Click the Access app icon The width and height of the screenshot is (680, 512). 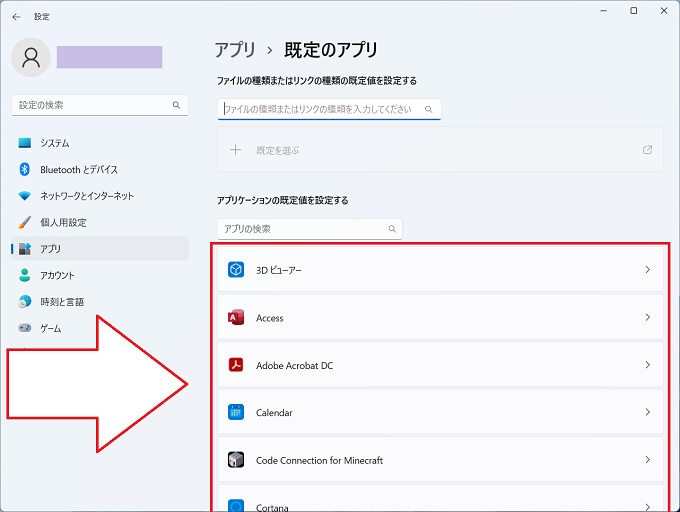pyautogui.click(x=236, y=317)
